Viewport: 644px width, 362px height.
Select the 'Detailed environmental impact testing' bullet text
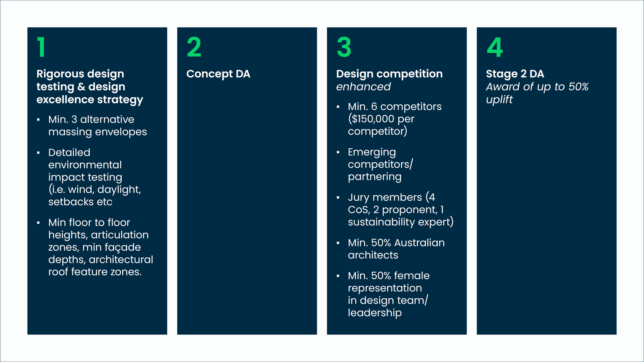[85, 165]
